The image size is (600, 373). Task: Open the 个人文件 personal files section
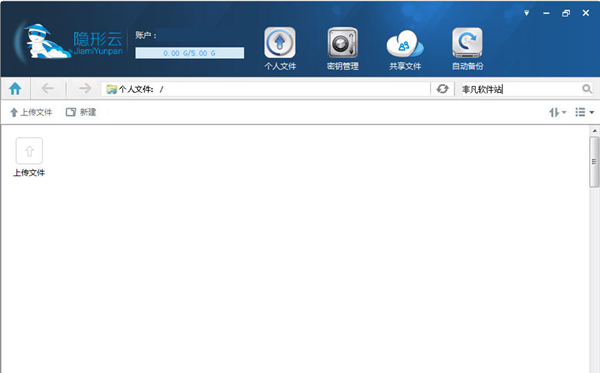coord(280,49)
